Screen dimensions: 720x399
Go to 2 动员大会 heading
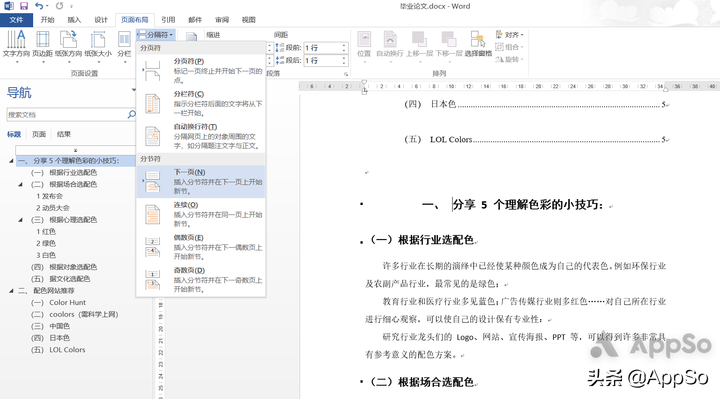[53, 208]
